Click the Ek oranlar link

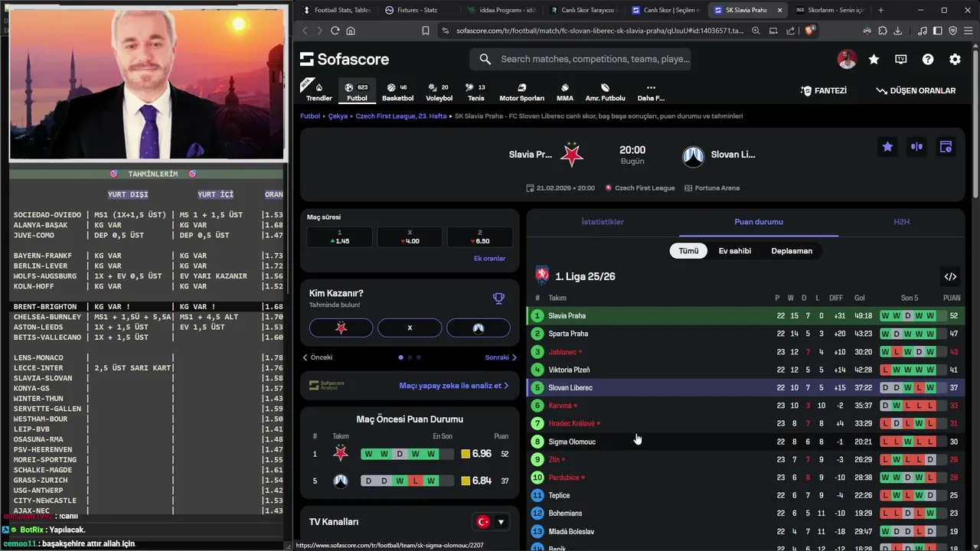[x=489, y=259]
